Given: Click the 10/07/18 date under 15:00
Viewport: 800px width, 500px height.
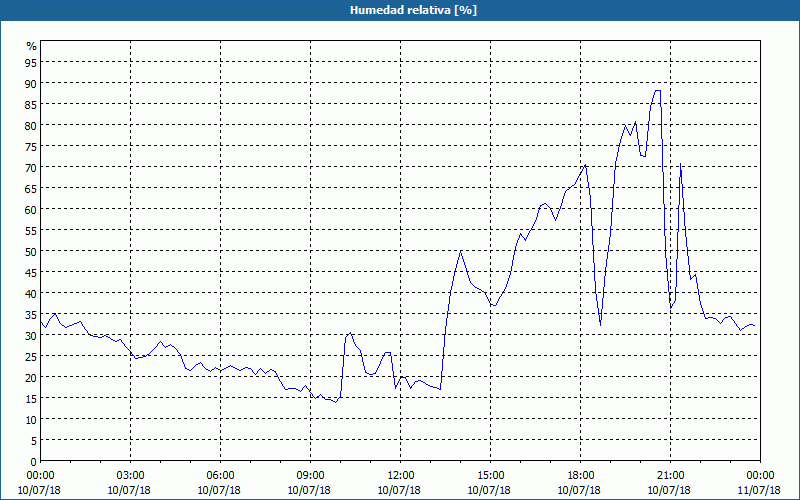Looking at the screenshot, I should click(489, 490).
